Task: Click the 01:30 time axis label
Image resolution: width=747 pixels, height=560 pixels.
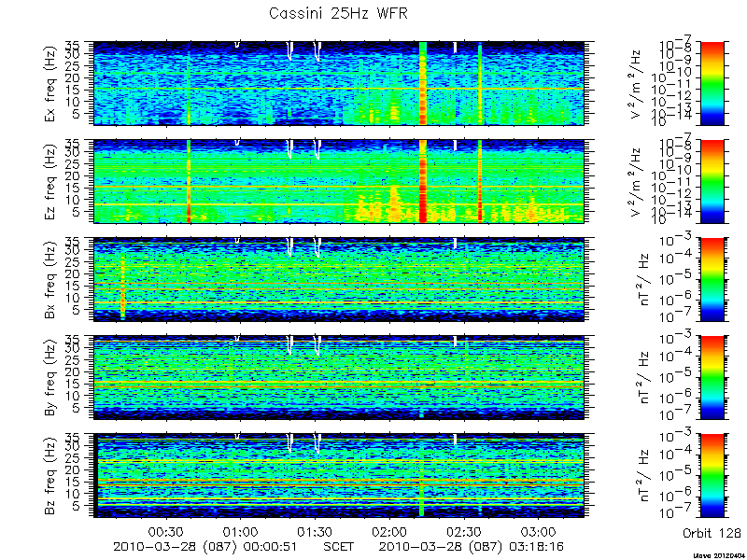Action: tap(315, 532)
